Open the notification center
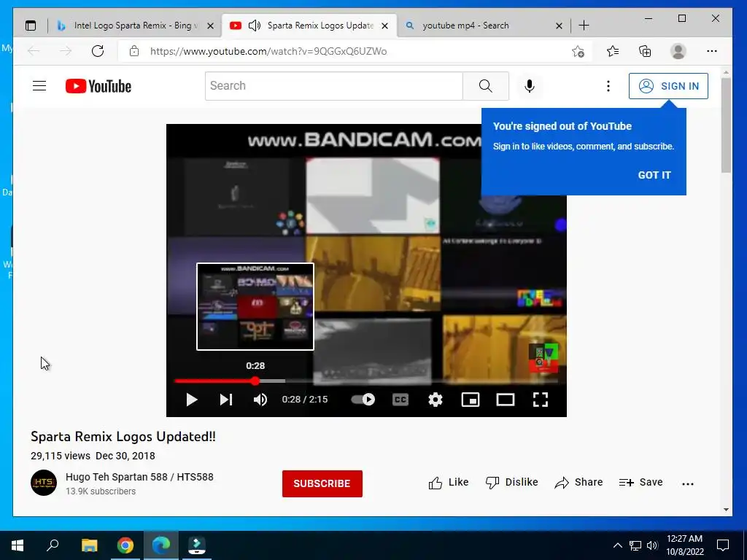Screen dimensions: 747x560 pyautogui.click(x=723, y=545)
